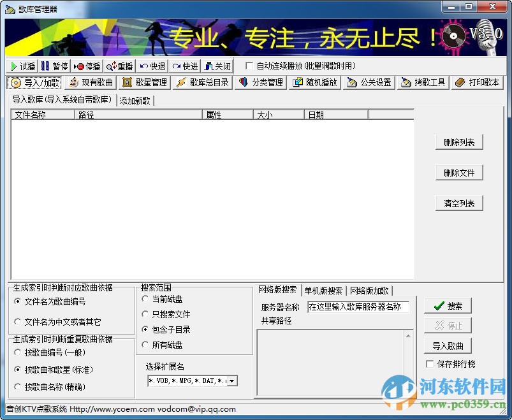Switch to 添加新歌 tab
Screen dimensions: 512x420
pos(135,101)
